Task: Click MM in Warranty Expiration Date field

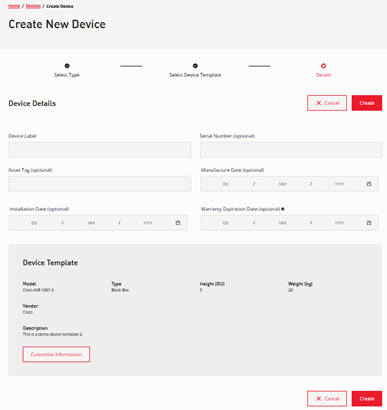Action: [x=282, y=223]
